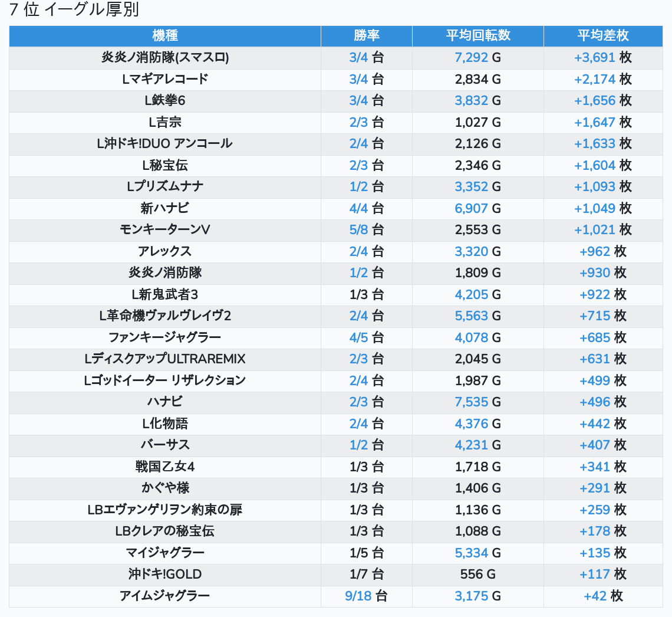The width and height of the screenshot is (672, 617).
Task: Select the LBエヴァンゲリヲン約束の扉 entry
Action: click(x=164, y=510)
